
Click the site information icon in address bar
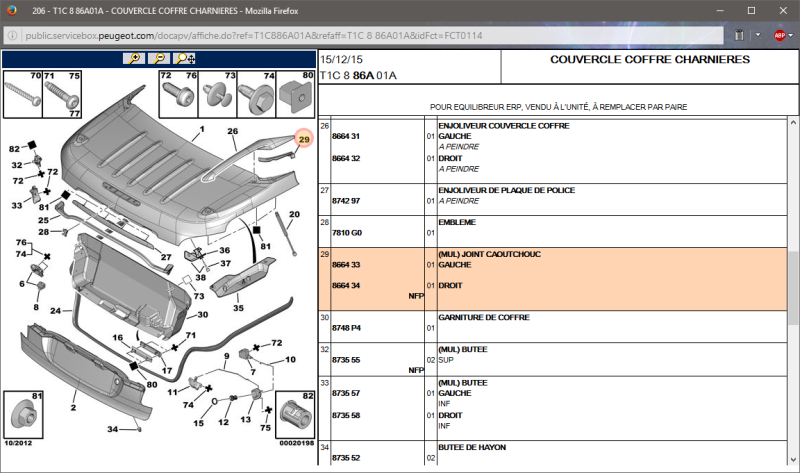click(13, 36)
